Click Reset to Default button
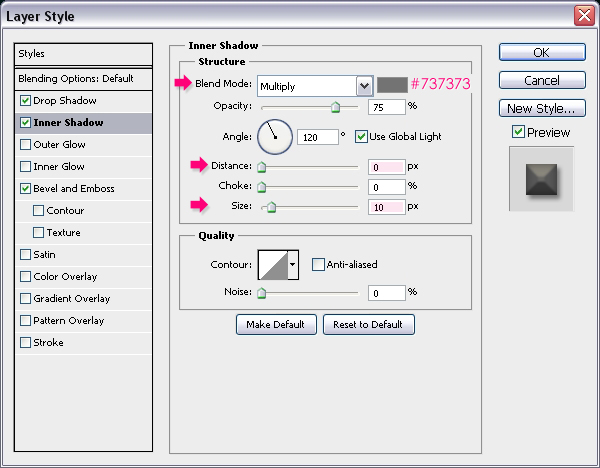This screenshot has width=600, height=468. (368, 324)
